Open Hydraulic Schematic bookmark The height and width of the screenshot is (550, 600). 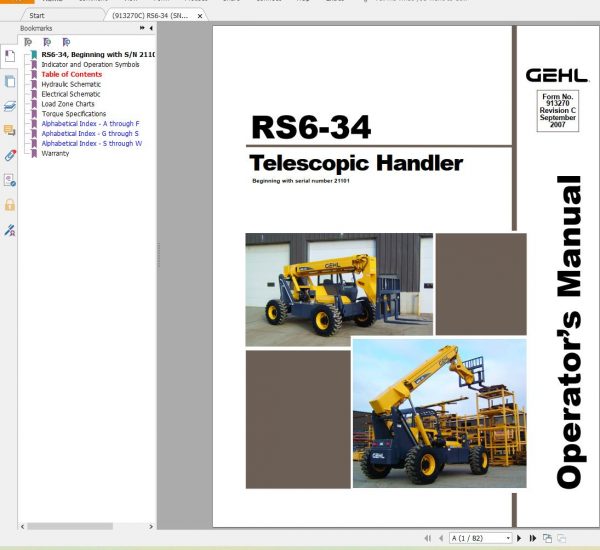(71, 84)
